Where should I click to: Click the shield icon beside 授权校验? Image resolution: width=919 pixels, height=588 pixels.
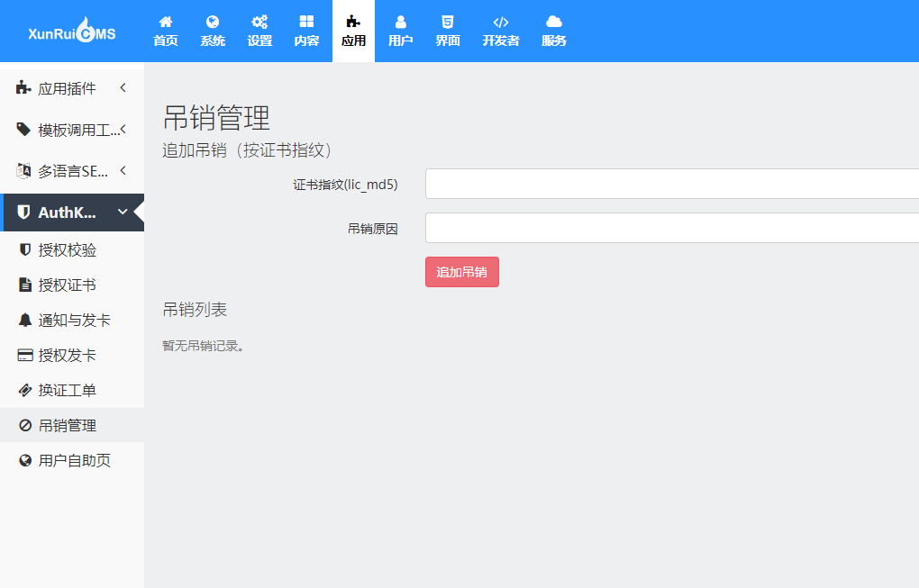[24, 250]
